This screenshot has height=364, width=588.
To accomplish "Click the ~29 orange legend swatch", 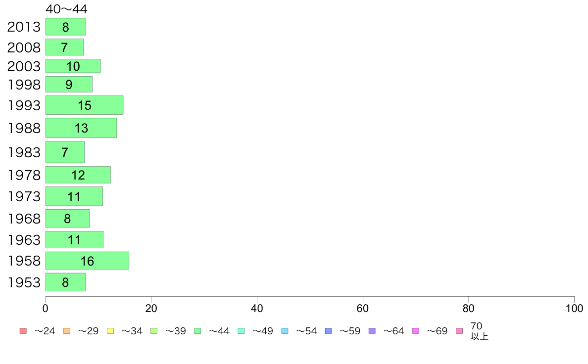I will (x=67, y=331).
